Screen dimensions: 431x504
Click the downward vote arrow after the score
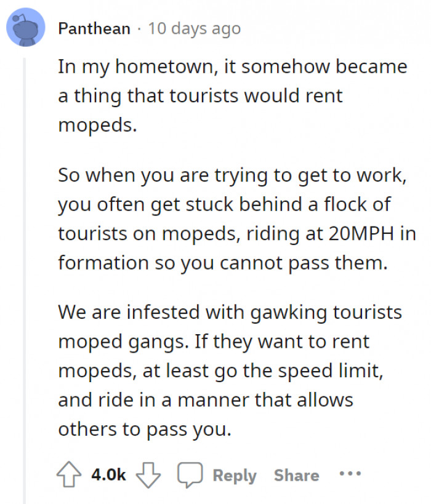pos(147,476)
